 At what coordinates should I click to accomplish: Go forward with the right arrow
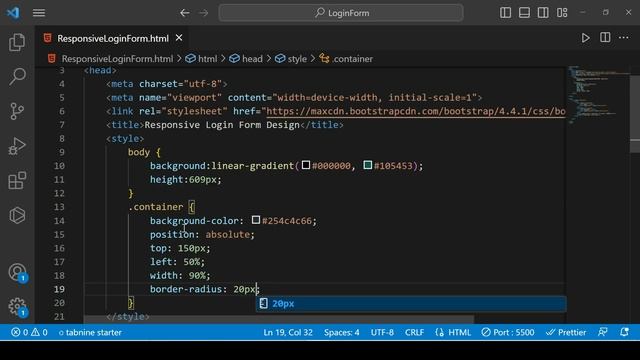(x=204, y=13)
